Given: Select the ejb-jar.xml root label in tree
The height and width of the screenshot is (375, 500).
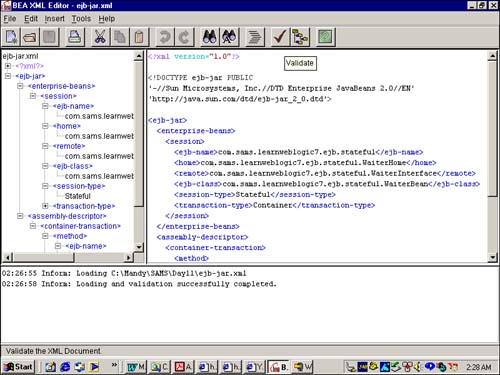Looking at the screenshot, I should point(20,56).
